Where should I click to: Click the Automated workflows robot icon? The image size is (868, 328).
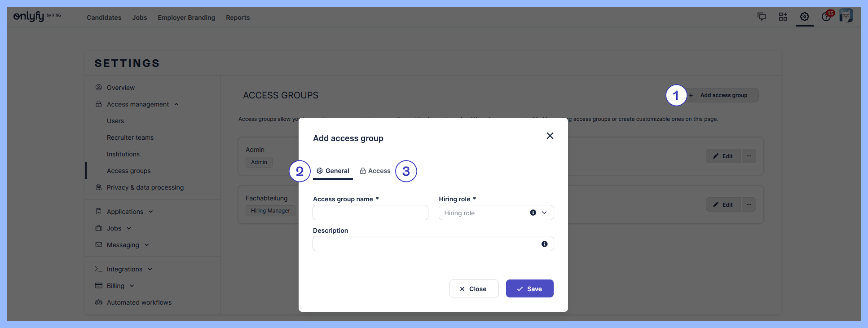tap(99, 302)
